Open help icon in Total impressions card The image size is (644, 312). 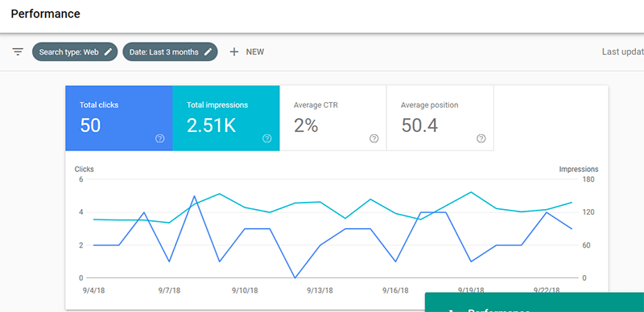click(x=267, y=139)
